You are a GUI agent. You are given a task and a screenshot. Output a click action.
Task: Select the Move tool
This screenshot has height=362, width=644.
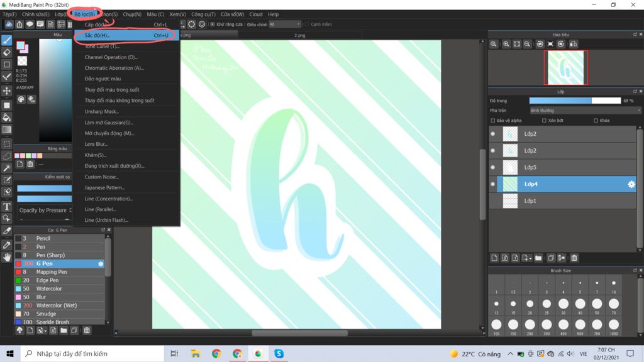(6, 90)
